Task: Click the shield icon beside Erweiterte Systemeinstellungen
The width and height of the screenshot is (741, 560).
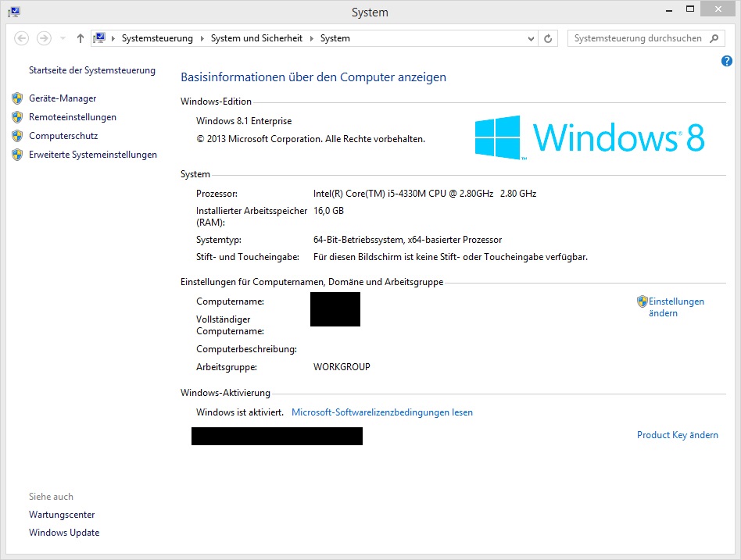Action: pyautogui.click(x=17, y=155)
